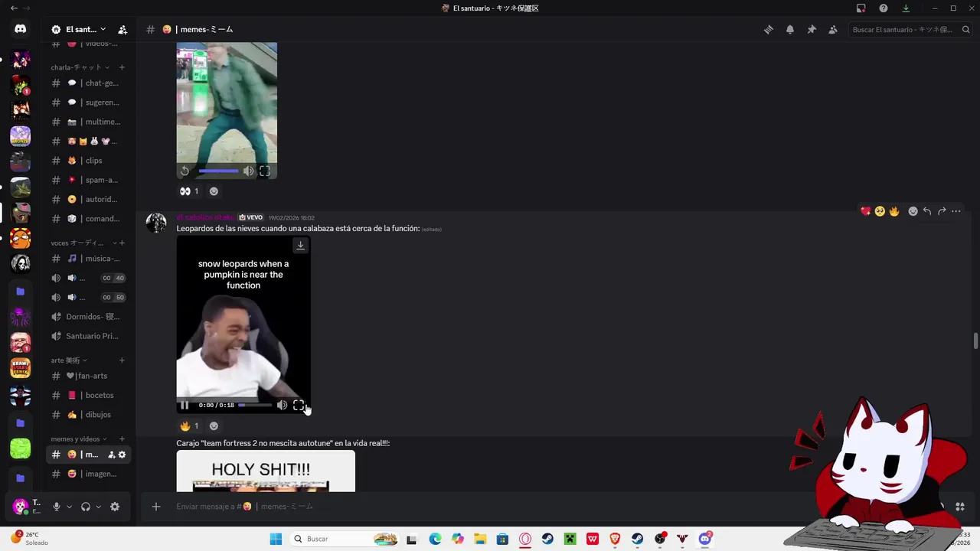The image size is (980, 551).
Task: Open notification settings bell
Action: 790,29
